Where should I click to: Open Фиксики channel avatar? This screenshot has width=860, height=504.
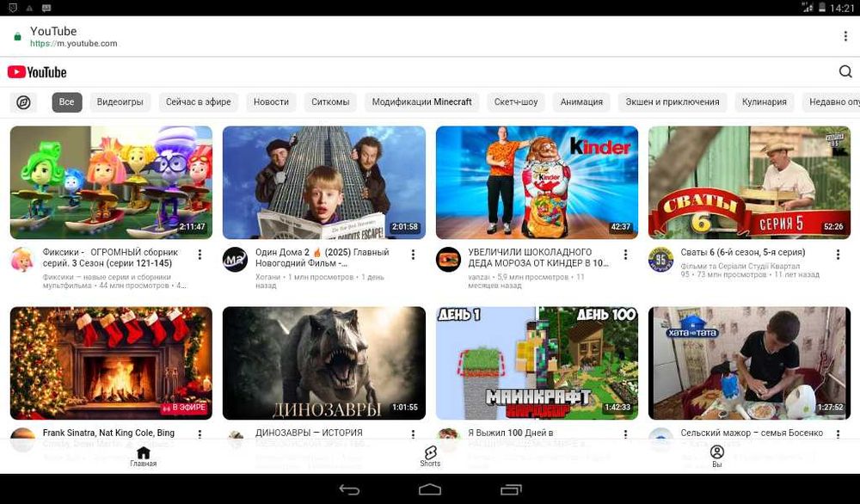pos(22,260)
